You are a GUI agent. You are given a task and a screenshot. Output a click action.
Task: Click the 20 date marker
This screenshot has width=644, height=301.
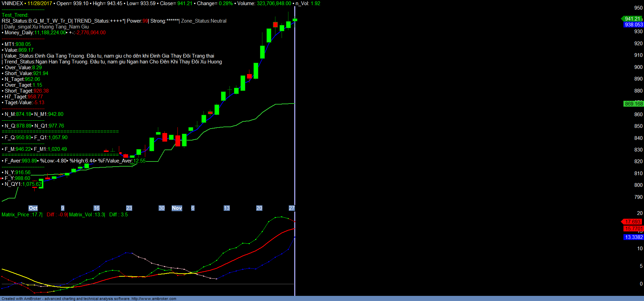(259, 208)
